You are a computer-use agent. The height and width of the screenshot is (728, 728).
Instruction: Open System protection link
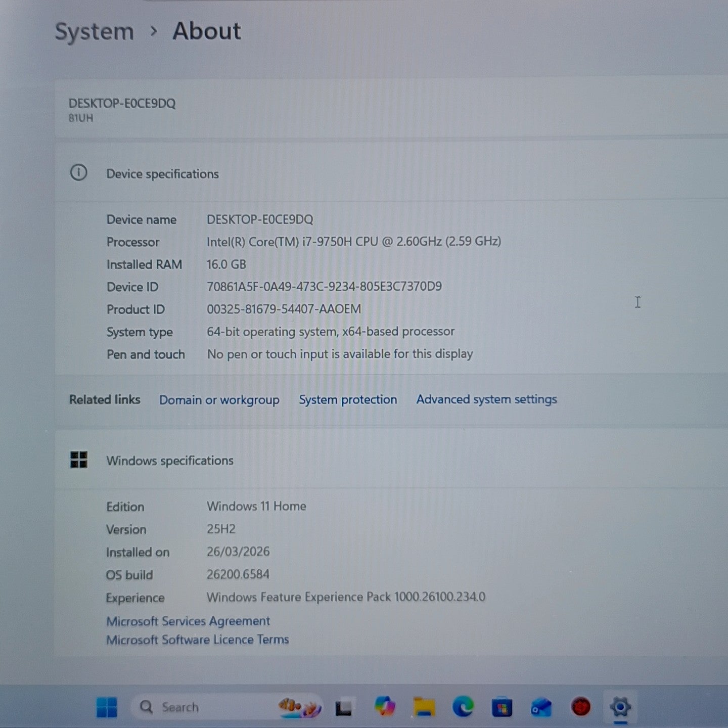(348, 399)
